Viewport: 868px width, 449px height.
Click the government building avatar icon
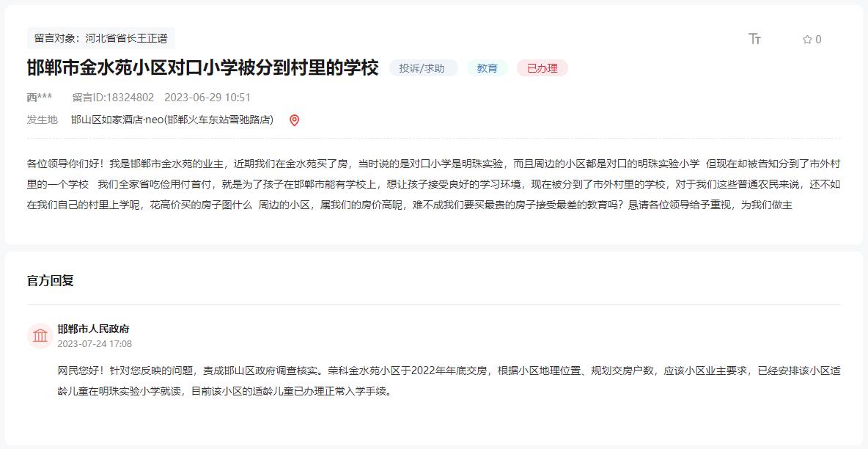click(40, 336)
